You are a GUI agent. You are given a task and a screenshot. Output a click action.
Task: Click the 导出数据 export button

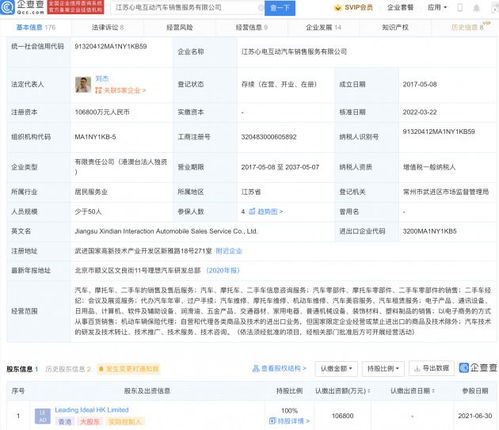432,368
